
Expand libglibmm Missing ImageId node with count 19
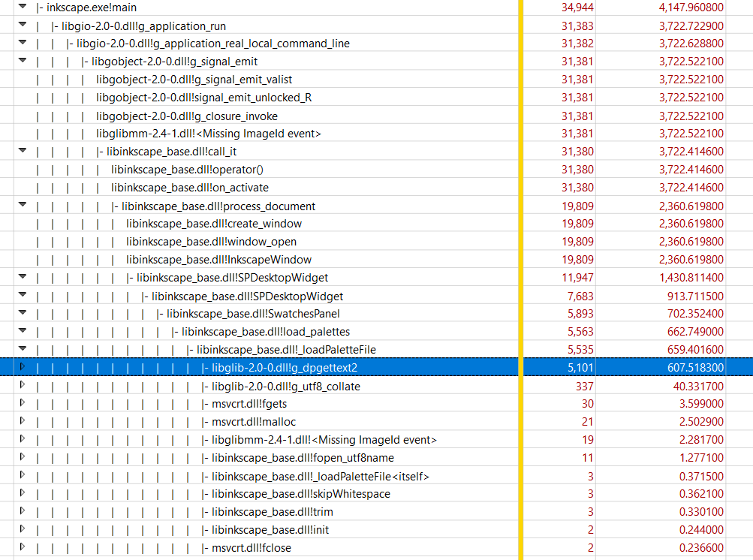pyautogui.click(x=22, y=439)
